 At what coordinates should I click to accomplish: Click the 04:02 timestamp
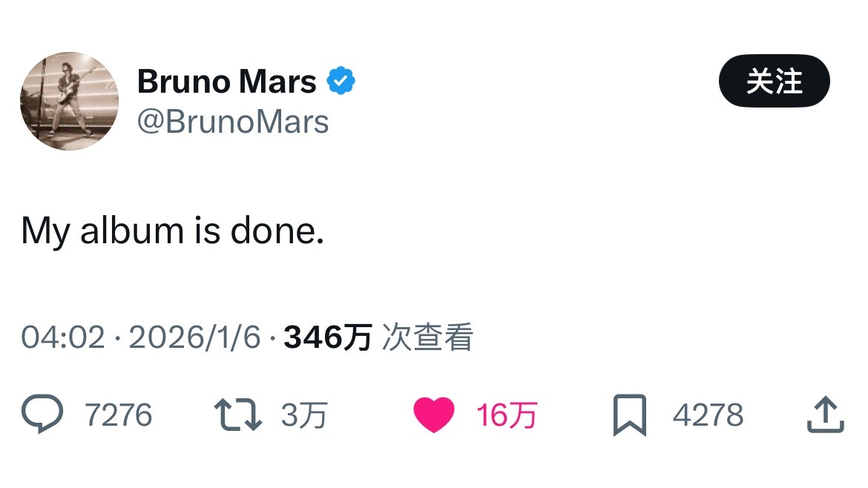pyautogui.click(x=63, y=338)
